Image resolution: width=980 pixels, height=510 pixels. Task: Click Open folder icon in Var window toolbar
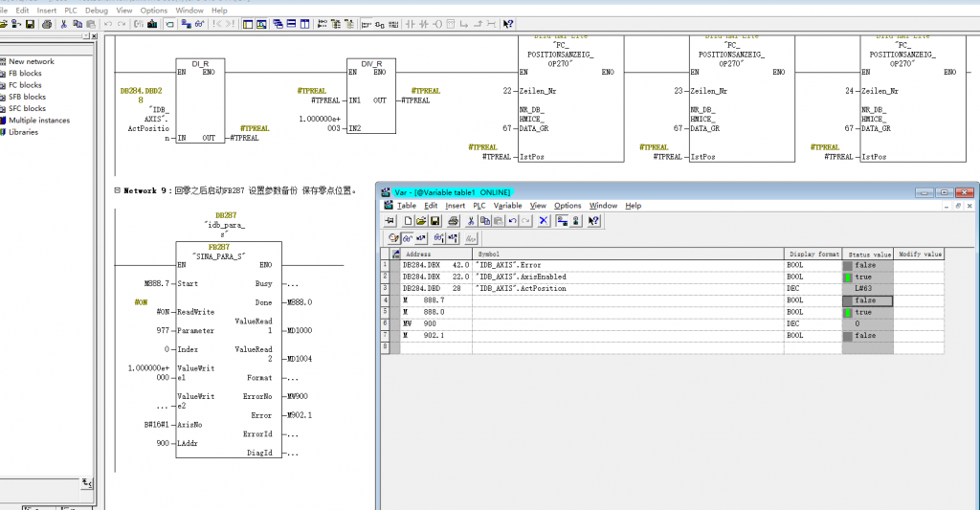click(421, 221)
